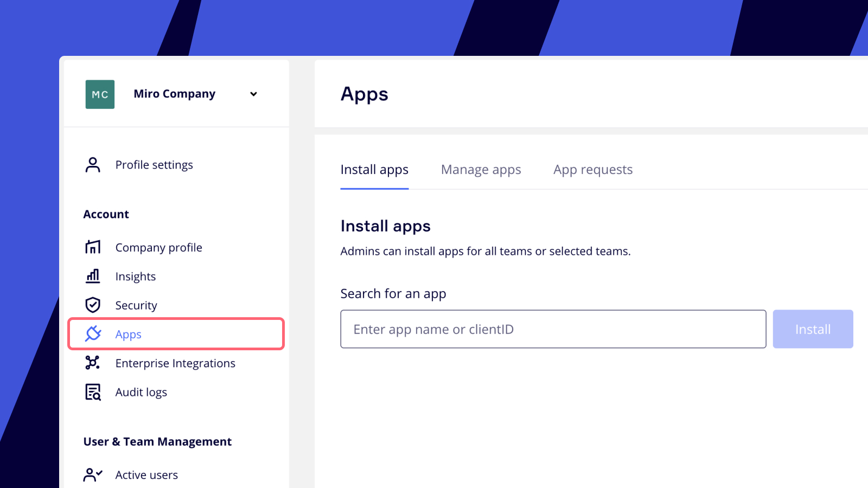868x488 pixels.
Task: Open the Enterprise Integrations nodes icon
Action: coord(93,363)
